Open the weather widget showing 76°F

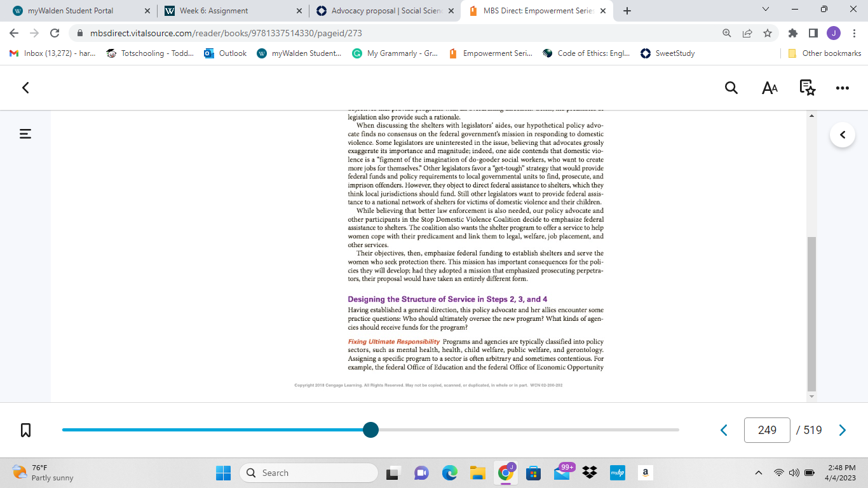[x=43, y=473]
